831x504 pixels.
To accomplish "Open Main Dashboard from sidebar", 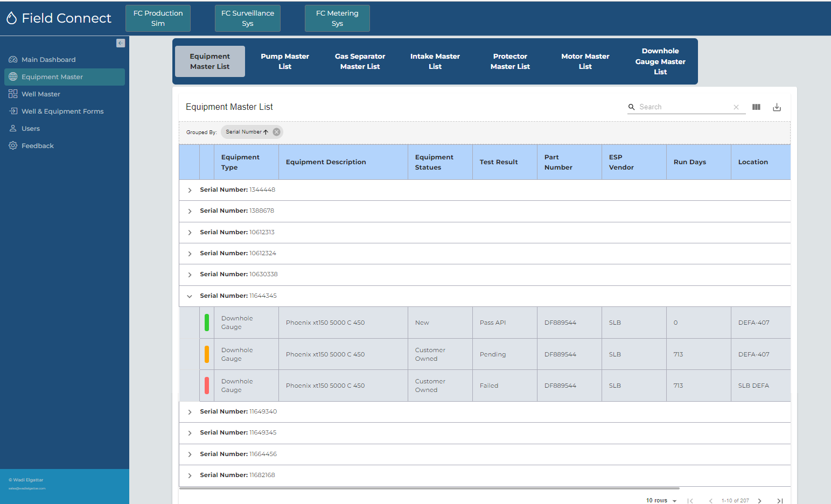I will [65, 60].
